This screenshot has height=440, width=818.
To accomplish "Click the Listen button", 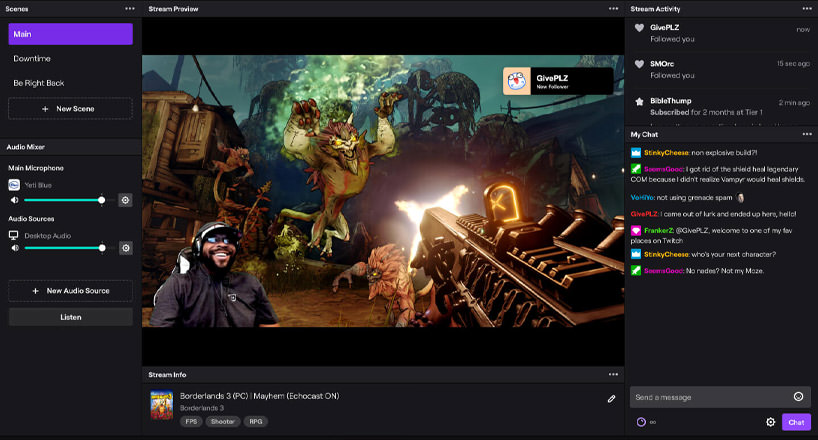I will click(70, 317).
